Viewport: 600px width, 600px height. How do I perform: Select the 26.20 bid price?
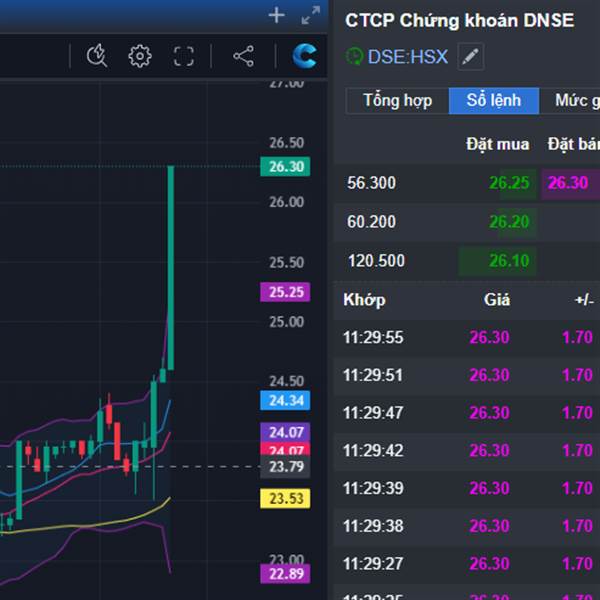pyautogui.click(x=509, y=222)
